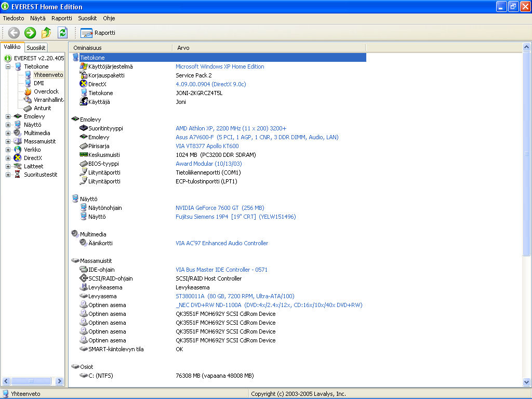Click the Refresh toolbar icon

coord(62,33)
